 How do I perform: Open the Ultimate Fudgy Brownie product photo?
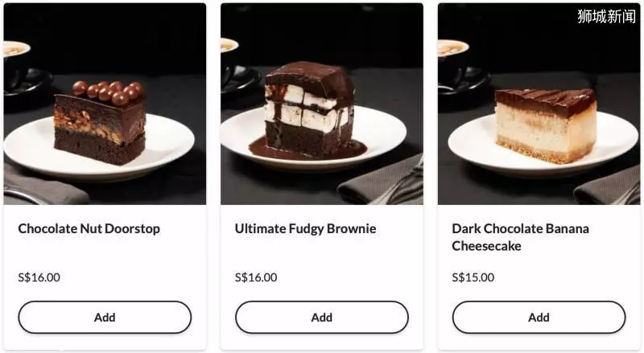pos(321,104)
